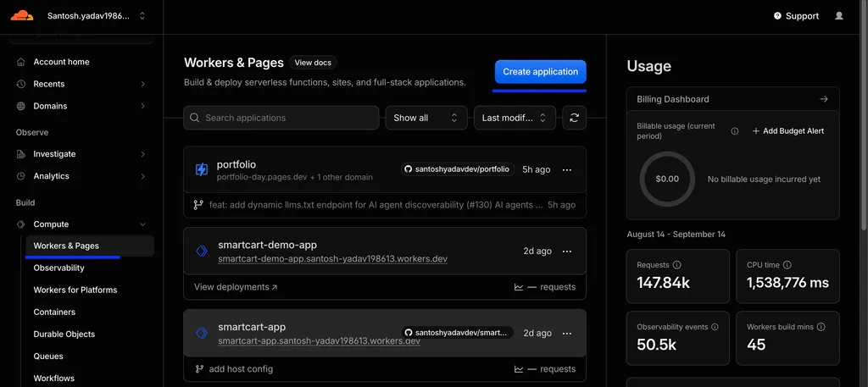The height and width of the screenshot is (387, 868).
Task: Open Observability in sidebar
Action: click(58, 268)
